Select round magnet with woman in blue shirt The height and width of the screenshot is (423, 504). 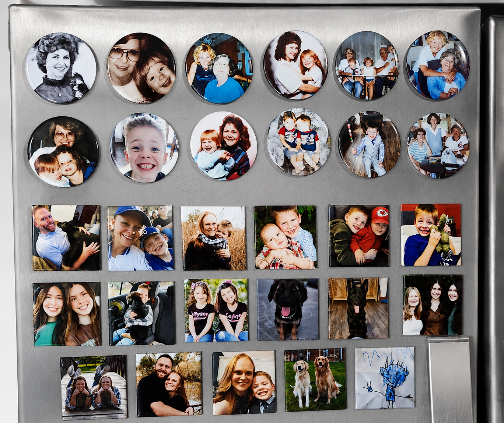pyautogui.click(x=219, y=68)
